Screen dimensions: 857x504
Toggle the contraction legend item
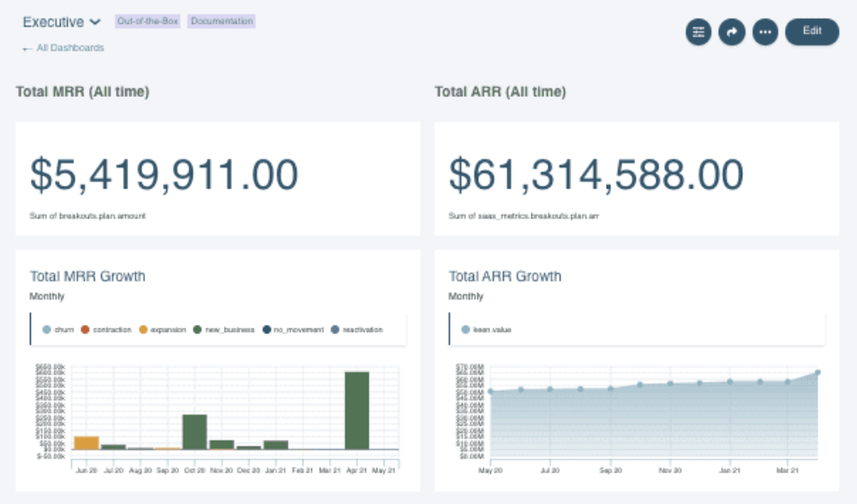click(x=107, y=329)
